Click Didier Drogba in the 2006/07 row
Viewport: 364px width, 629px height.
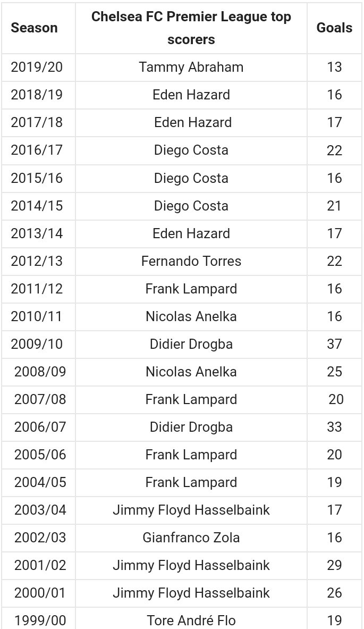pyautogui.click(x=191, y=427)
